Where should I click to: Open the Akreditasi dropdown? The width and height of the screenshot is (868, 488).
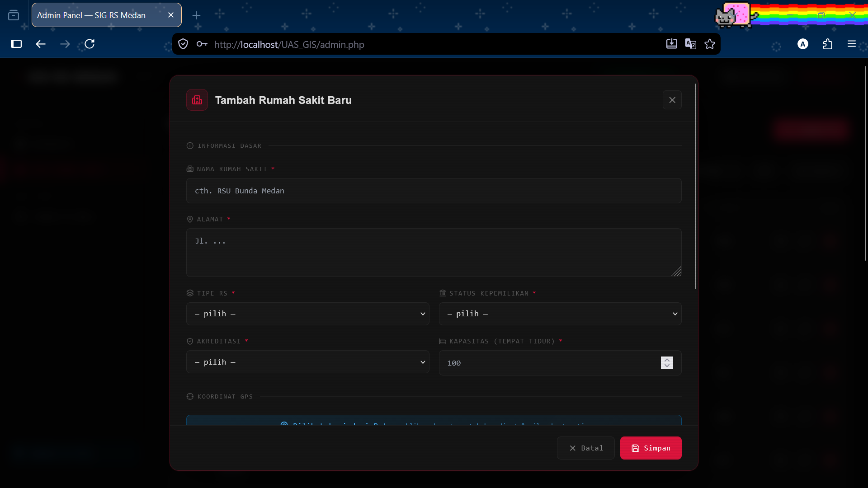[x=308, y=362]
